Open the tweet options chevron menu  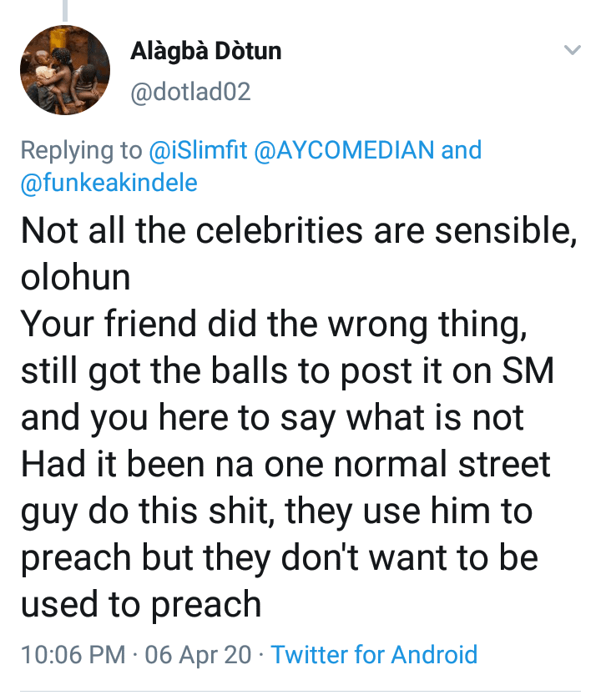tap(572, 51)
